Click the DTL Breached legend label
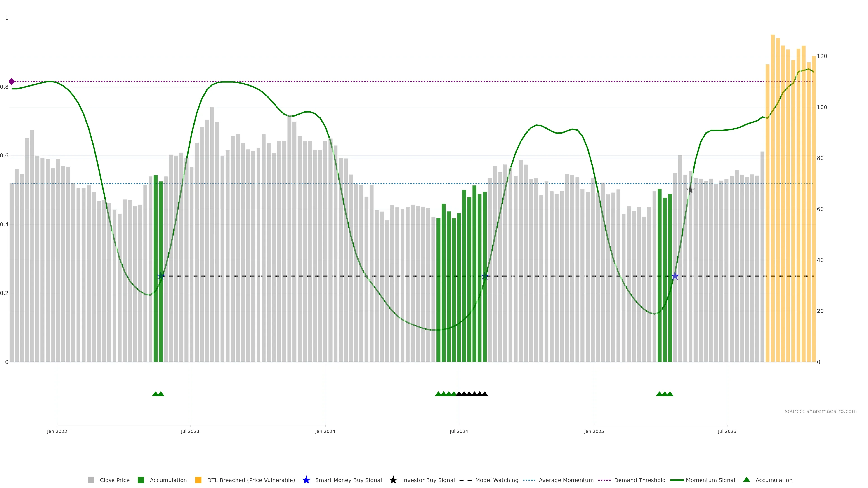This screenshot has width=868, height=488. [251, 480]
